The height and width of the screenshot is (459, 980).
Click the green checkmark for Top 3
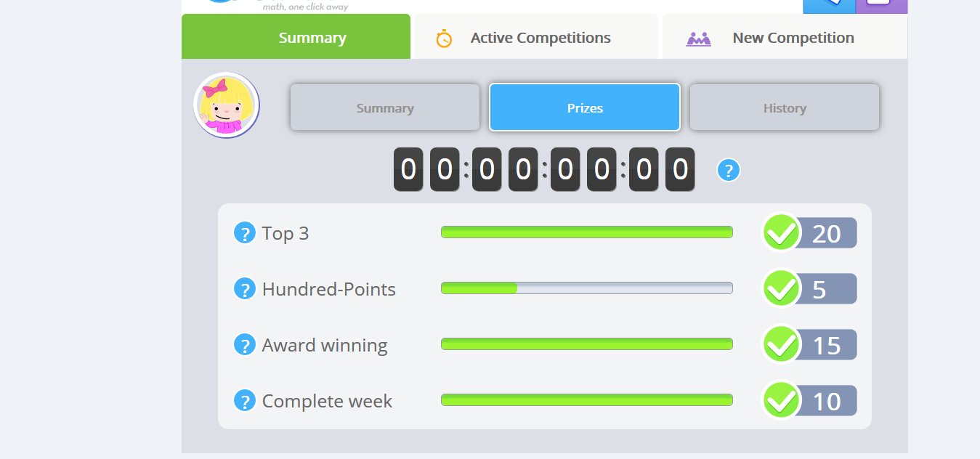pos(782,233)
